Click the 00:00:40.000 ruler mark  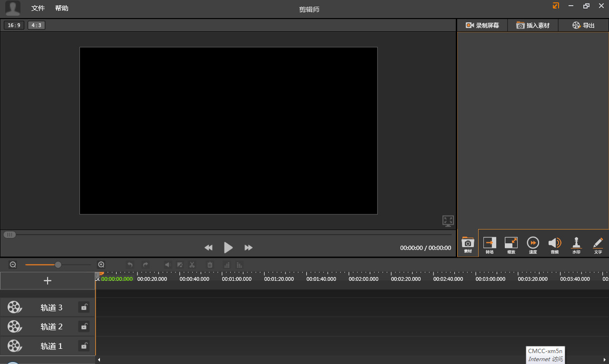tap(194, 279)
